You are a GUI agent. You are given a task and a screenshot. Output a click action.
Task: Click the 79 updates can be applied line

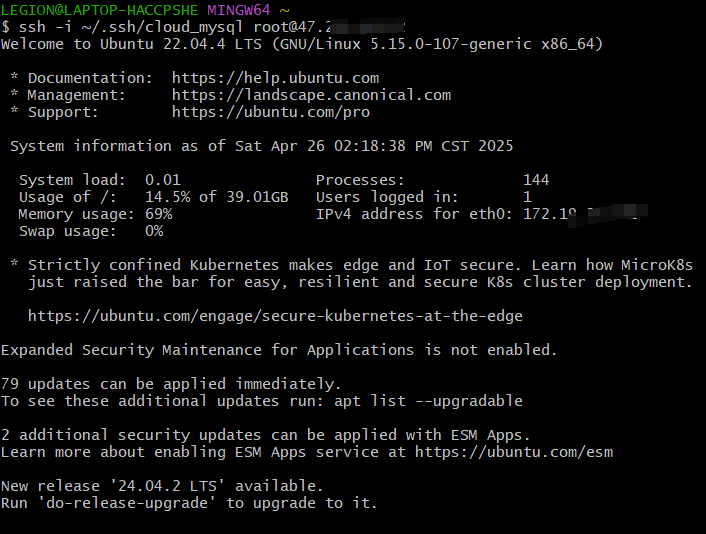point(171,385)
